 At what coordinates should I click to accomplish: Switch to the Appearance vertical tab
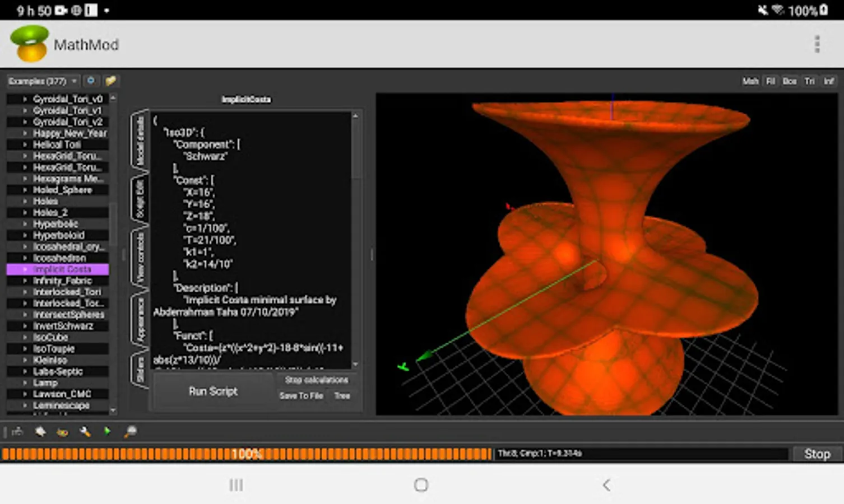click(140, 320)
